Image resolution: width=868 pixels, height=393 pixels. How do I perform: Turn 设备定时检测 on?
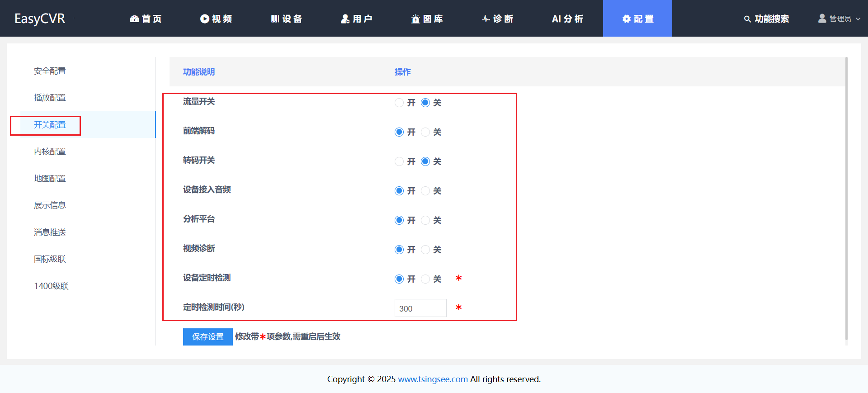coord(399,279)
